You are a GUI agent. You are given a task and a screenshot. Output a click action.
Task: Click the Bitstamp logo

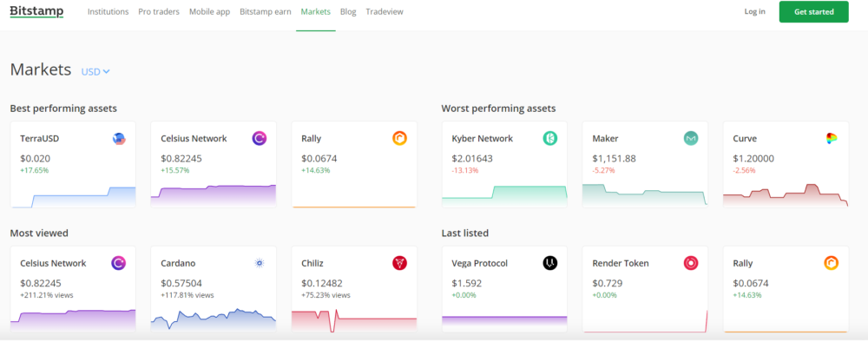click(x=36, y=11)
